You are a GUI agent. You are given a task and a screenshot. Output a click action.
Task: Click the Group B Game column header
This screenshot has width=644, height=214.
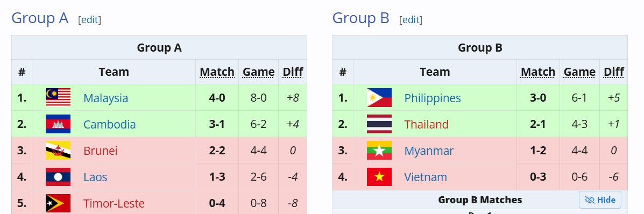tap(579, 72)
